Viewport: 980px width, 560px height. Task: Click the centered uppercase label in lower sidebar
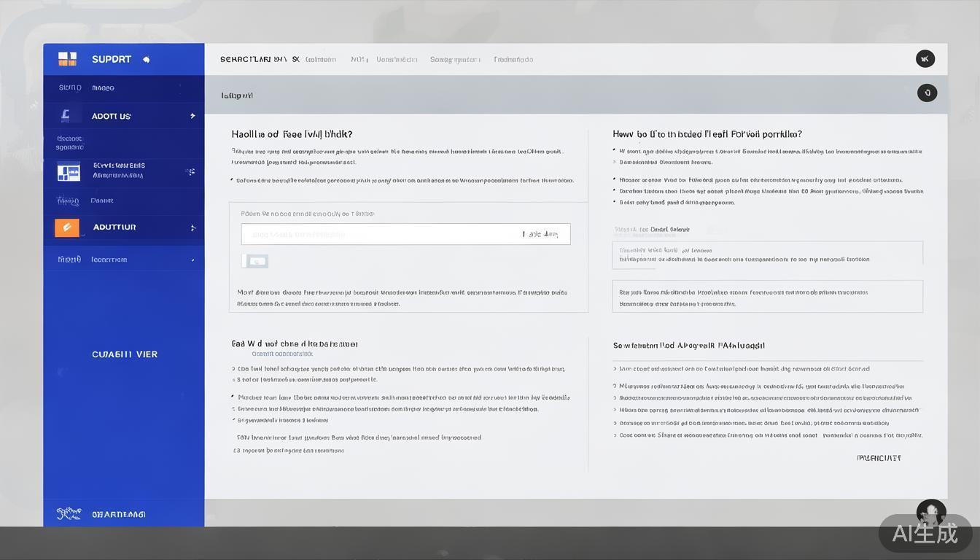125,354
